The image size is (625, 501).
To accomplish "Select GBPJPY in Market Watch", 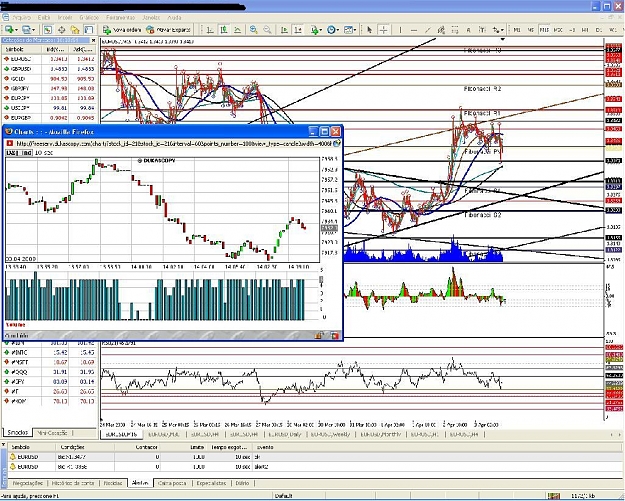I will 49,88.
